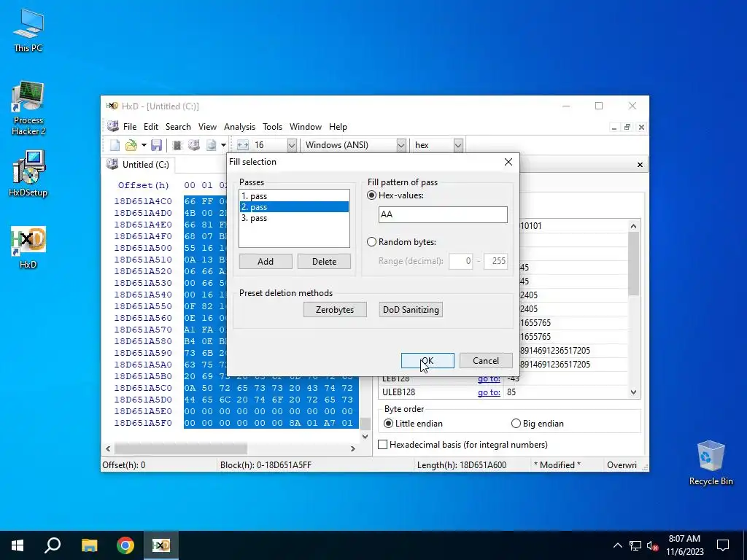Click the bytes-per-row width icon
Screen dimensions: 747x560
point(243,145)
